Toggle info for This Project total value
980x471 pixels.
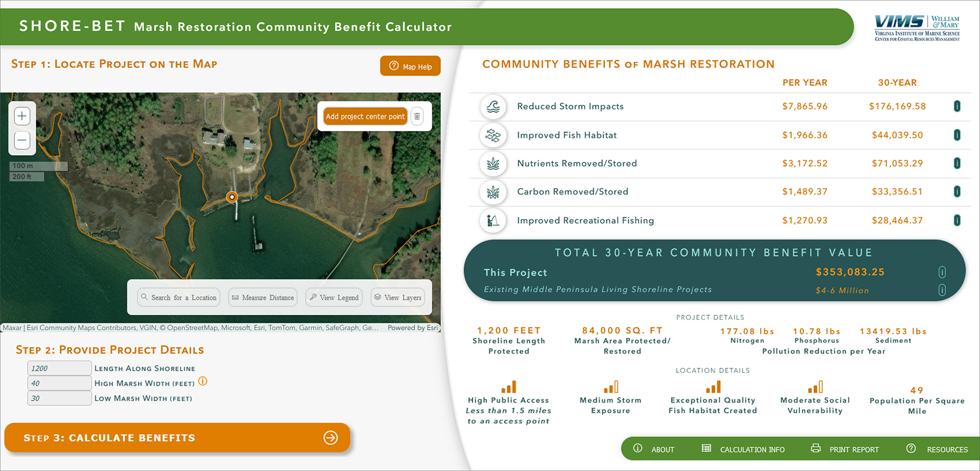coord(943,272)
